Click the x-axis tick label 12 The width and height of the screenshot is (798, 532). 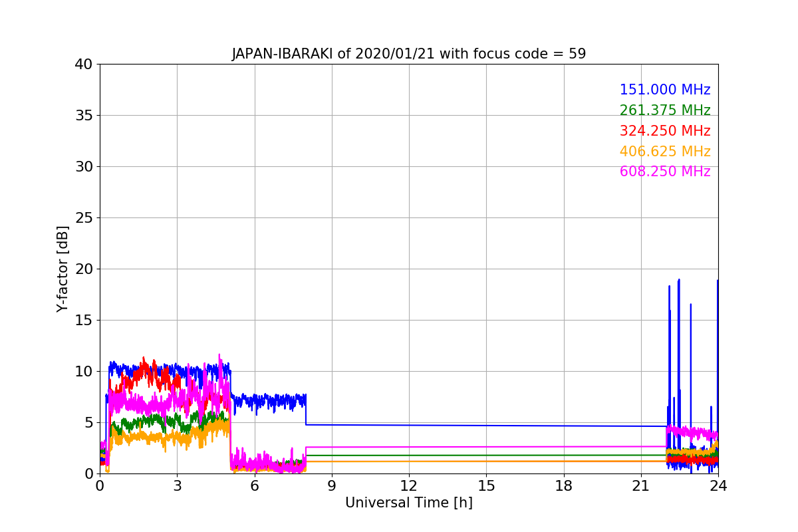[x=409, y=486]
